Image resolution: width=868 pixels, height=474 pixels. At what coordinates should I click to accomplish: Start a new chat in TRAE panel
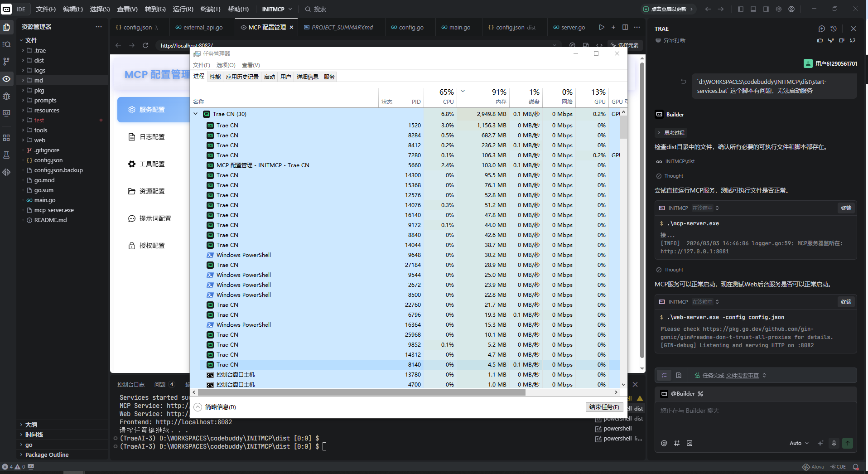click(x=821, y=29)
